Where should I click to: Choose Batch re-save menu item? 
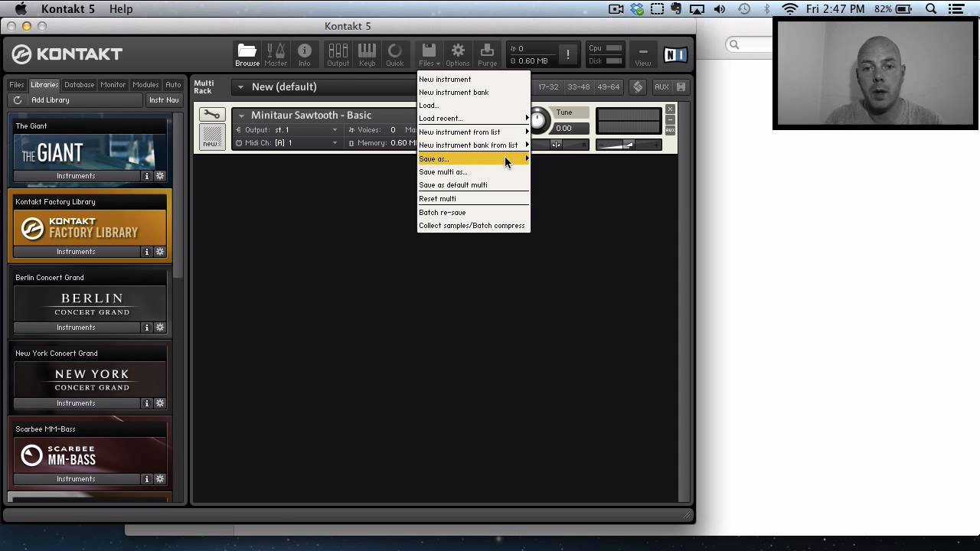click(473, 213)
